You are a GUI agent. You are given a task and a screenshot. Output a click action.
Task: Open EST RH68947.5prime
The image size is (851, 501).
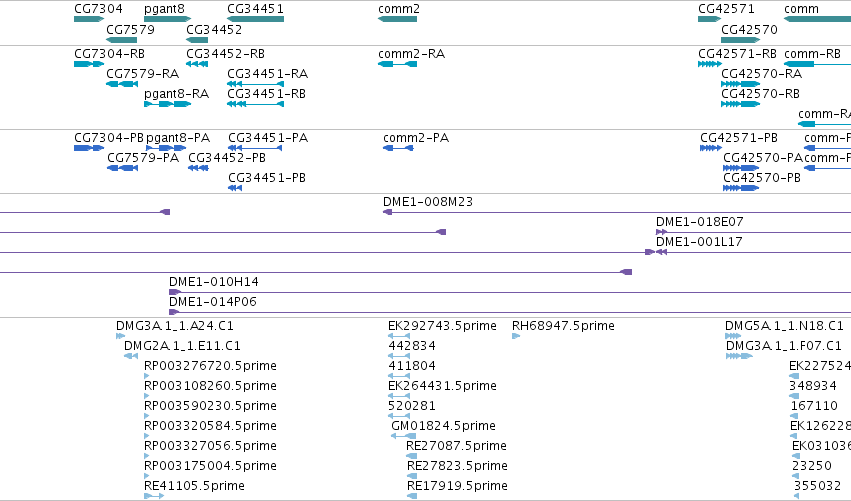point(516,336)
